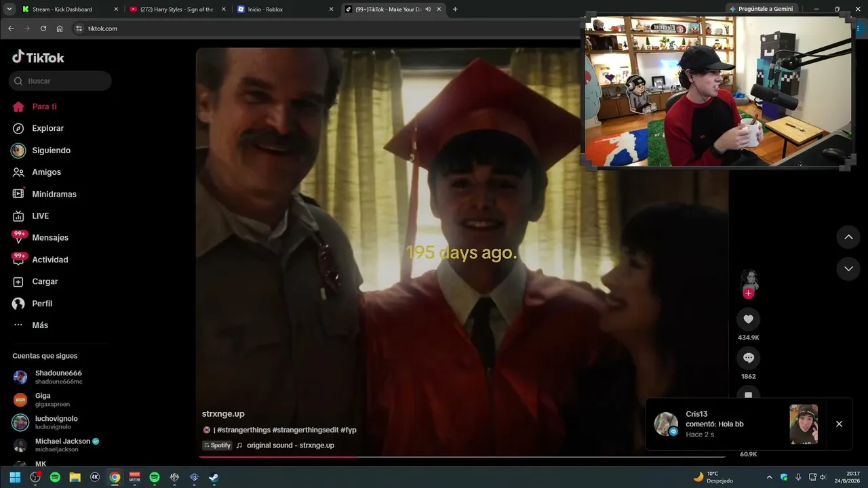Click the #strangerthings hashtag
The height and width of the screenshot is (488, 868).
[243, 430]
